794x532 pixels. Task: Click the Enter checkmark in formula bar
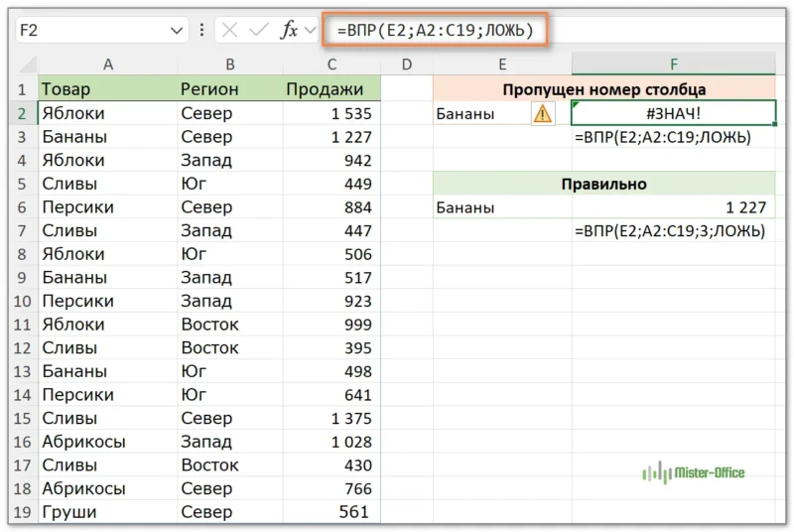click(x=259, y=30)
